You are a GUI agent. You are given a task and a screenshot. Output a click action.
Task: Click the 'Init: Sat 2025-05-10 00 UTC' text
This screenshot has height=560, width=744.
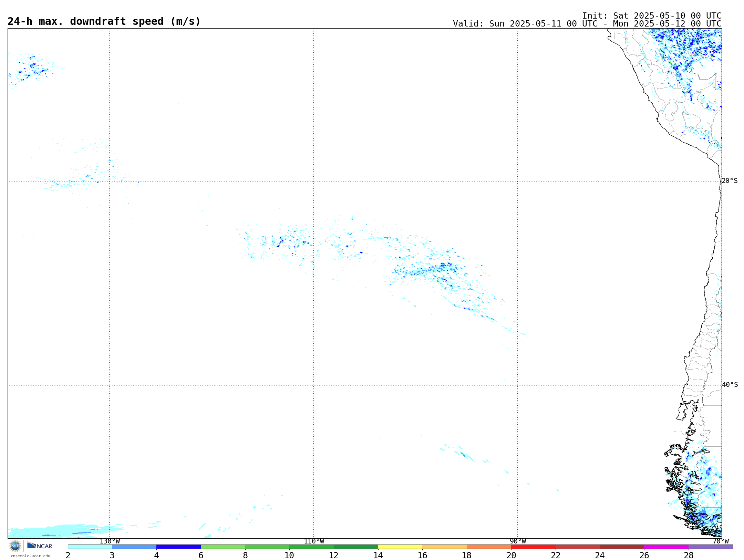click(652, 16)
